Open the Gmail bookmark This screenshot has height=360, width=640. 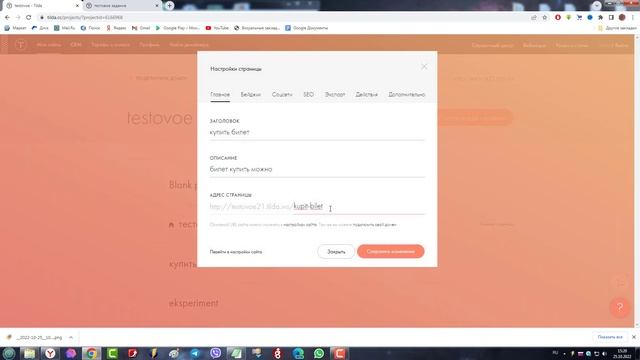click(141, 28)
